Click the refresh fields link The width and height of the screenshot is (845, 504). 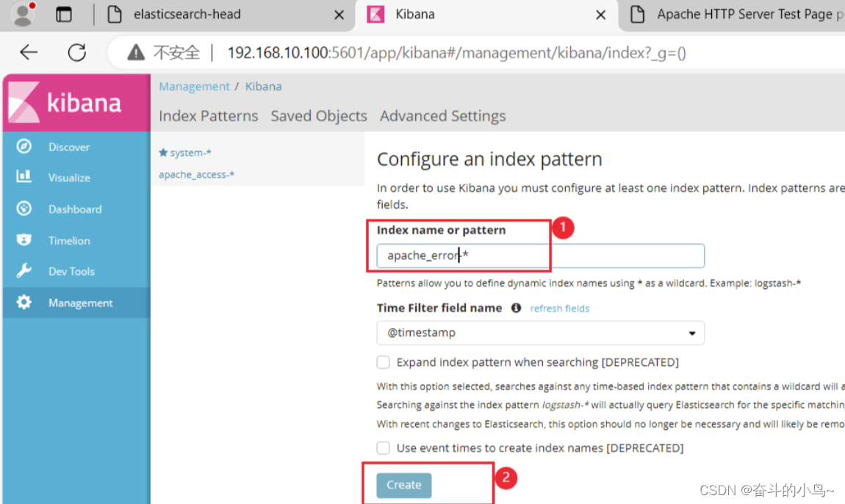click(559, 309)
